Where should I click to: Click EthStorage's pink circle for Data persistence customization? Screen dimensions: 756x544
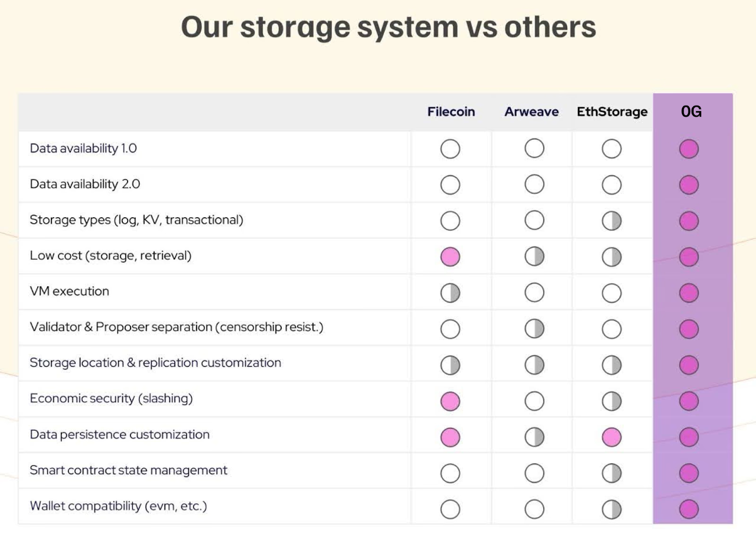pyautogui.click(x=612, y=437)
